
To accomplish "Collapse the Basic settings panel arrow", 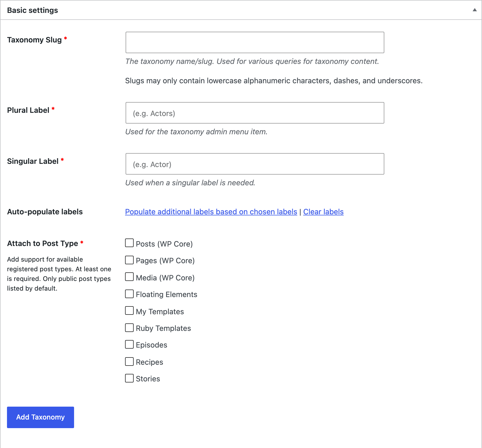I will click(474, 10).
